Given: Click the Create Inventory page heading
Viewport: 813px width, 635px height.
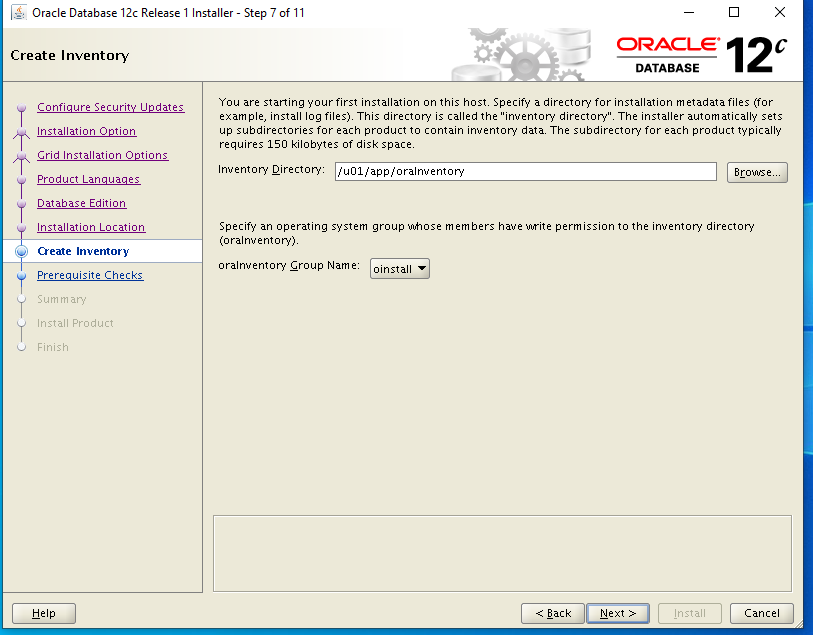Looking at the screenshot, I should [x=69, y=55].
